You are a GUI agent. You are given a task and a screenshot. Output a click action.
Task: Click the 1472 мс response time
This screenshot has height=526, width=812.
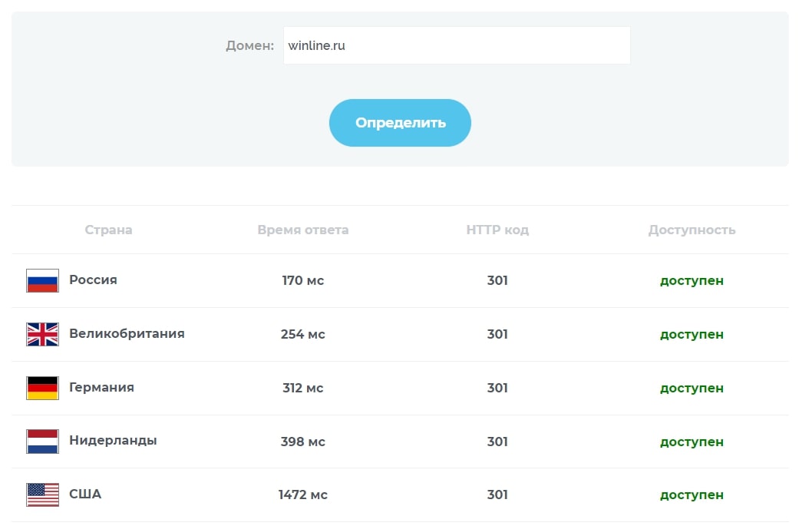[303, 495]
